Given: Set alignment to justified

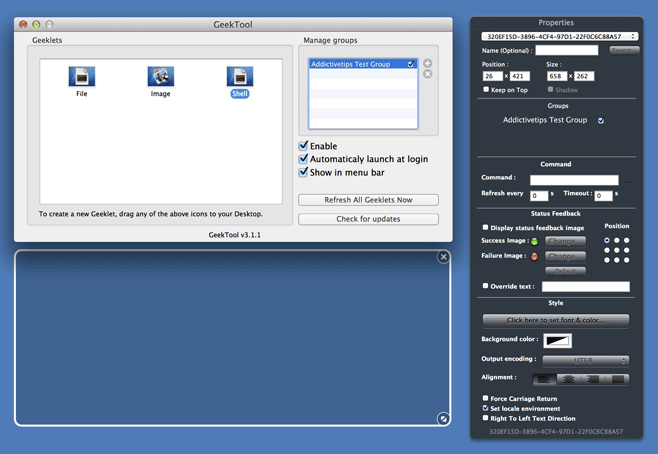Looking at the screenshot, I should point(617,379).
